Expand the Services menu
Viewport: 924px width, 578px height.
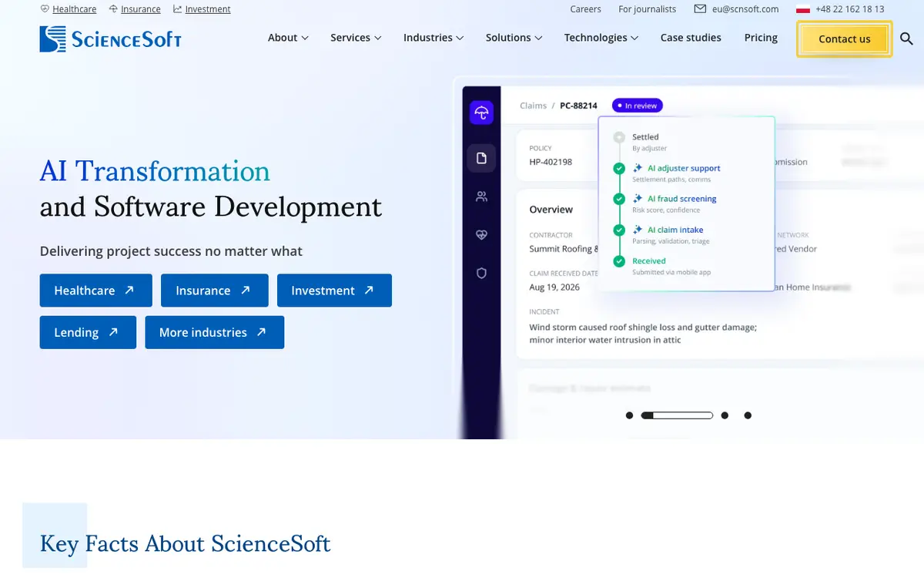pos(356,38)
